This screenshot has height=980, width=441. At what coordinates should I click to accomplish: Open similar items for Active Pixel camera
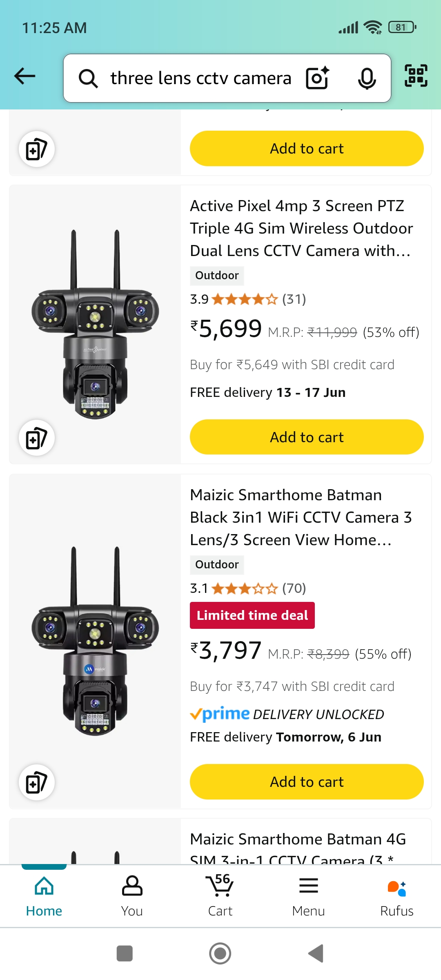click(x=37, y=438)
